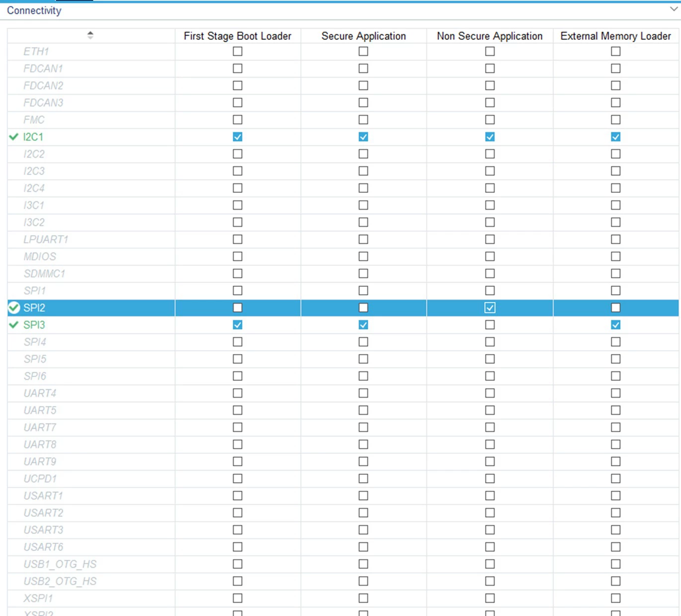Select the SPI3 peripheral name

tap(34, 325)
